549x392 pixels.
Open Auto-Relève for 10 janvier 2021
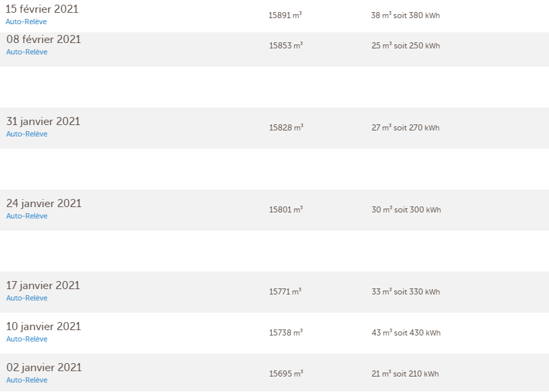point(27,339)
